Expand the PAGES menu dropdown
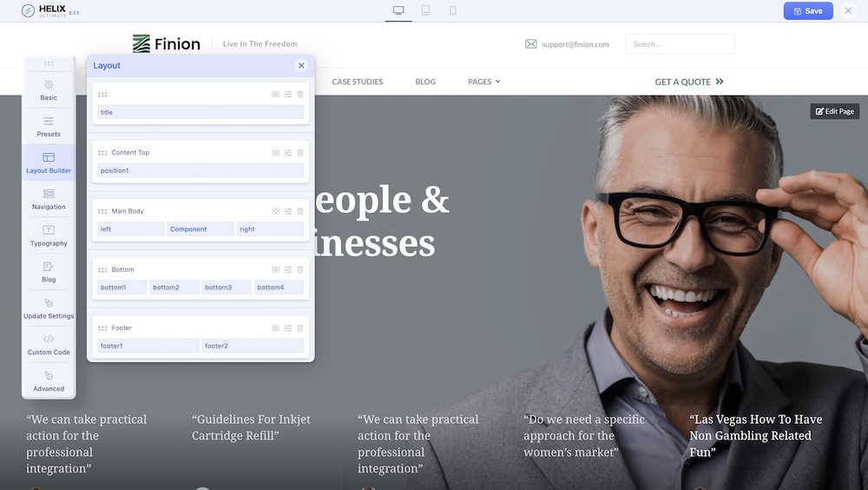 483,82
